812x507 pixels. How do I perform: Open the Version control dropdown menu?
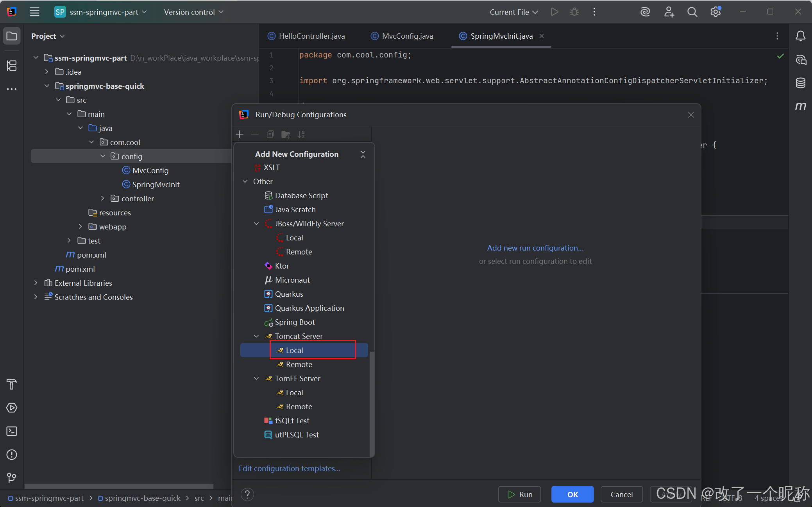point(194,12)
